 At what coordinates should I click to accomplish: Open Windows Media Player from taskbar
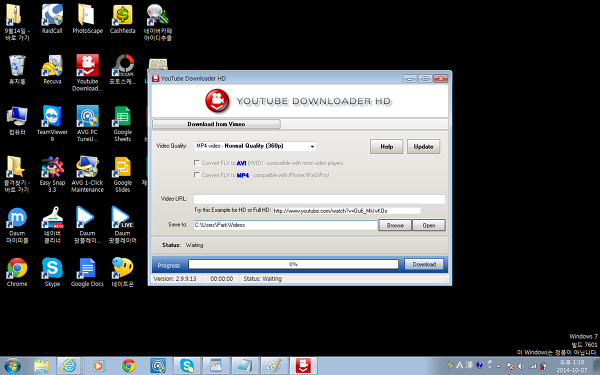click(x=99, y=366)
